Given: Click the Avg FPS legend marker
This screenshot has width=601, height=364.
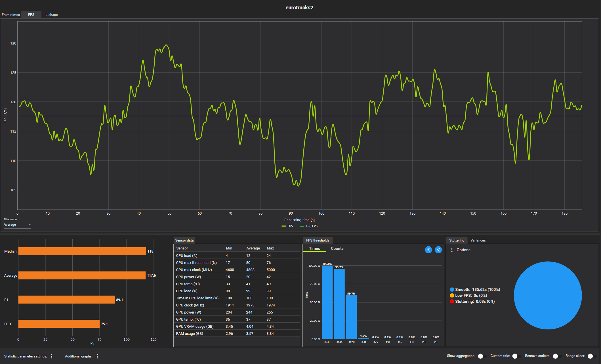Looking at the screenshot, I should click(x=302, y=226).
